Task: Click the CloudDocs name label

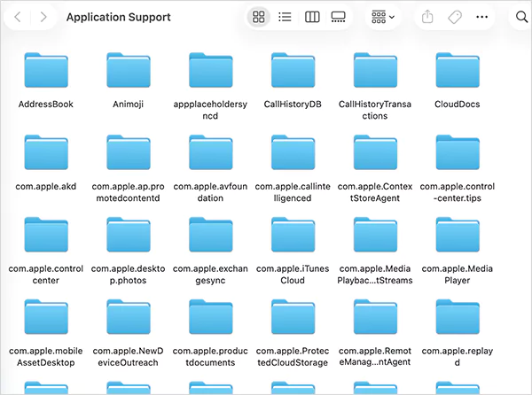Action: tap(457, 104)
